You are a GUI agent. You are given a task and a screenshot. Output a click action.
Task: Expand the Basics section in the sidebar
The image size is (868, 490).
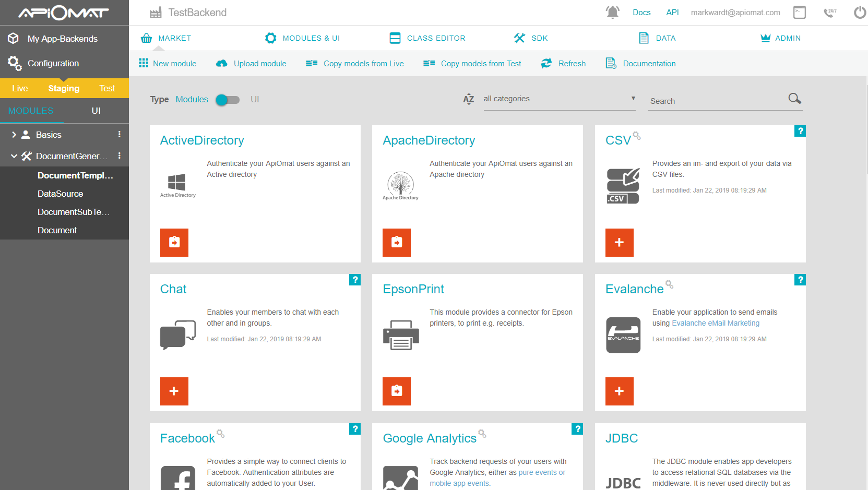[x=14, y=135]
